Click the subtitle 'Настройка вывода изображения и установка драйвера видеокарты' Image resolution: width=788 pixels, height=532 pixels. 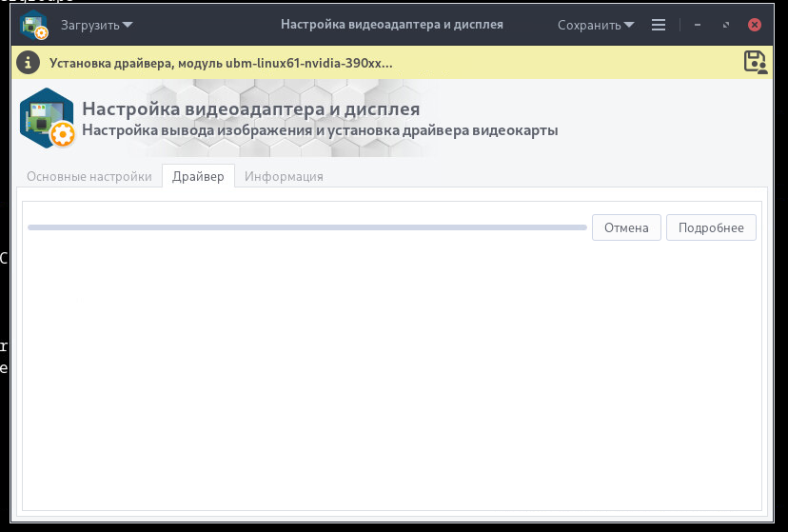(x=320, y=130)
